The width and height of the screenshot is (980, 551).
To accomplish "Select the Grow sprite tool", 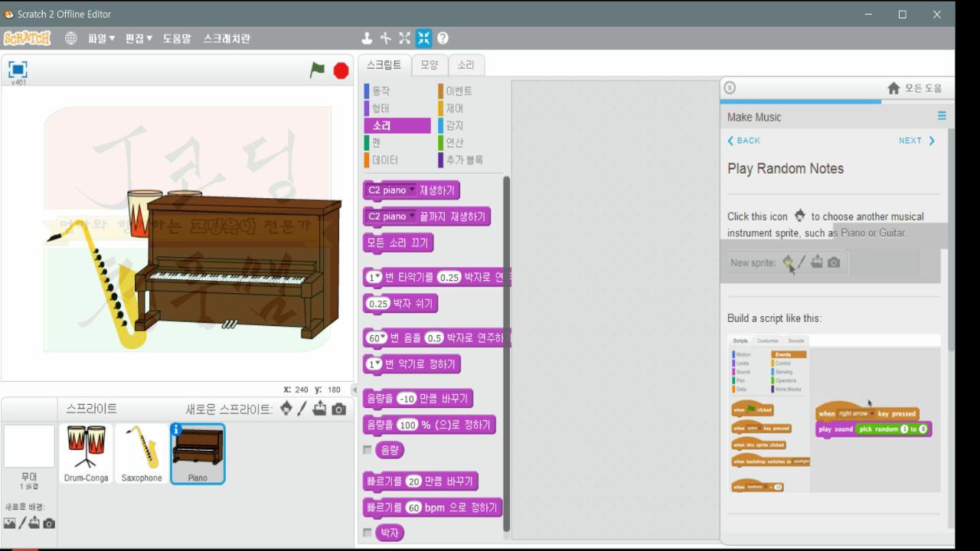I will click(x=404, y=38).
